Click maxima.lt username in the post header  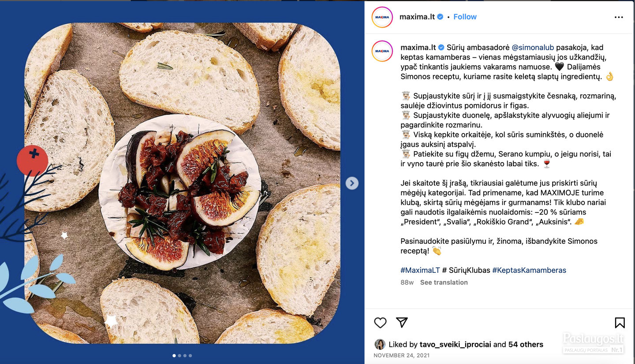(x=417, y=17)
